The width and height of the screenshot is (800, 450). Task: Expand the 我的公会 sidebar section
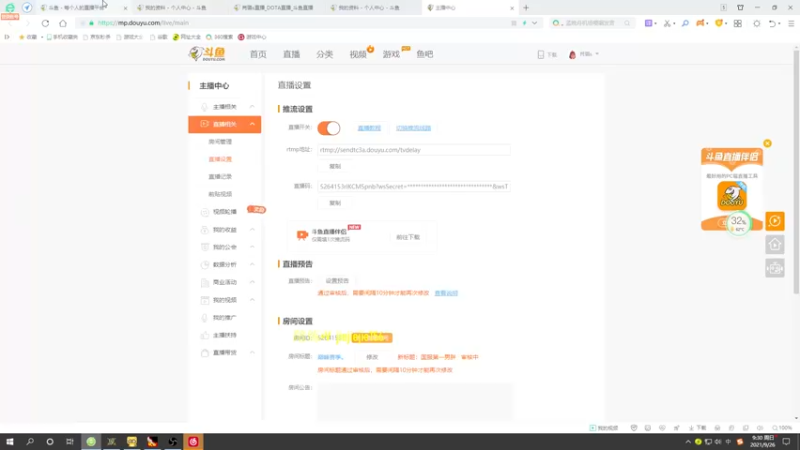[x=252, y=247]
